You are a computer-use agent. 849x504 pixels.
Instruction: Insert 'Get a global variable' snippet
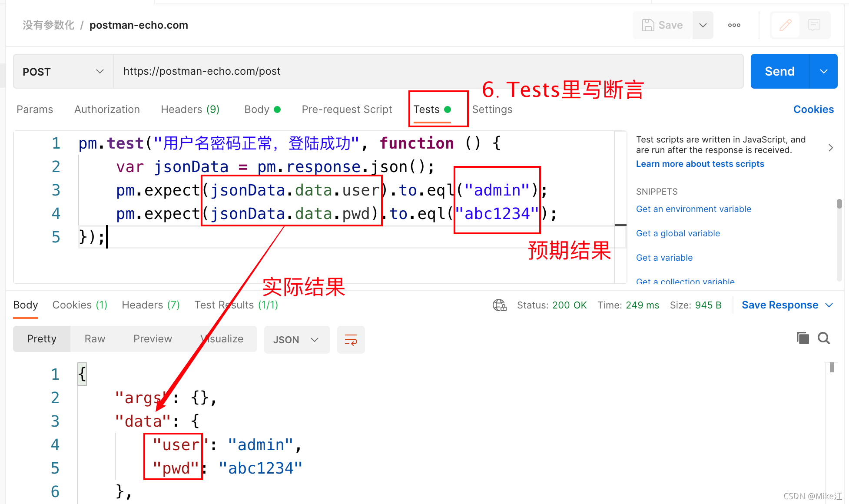tap(678, 233)
